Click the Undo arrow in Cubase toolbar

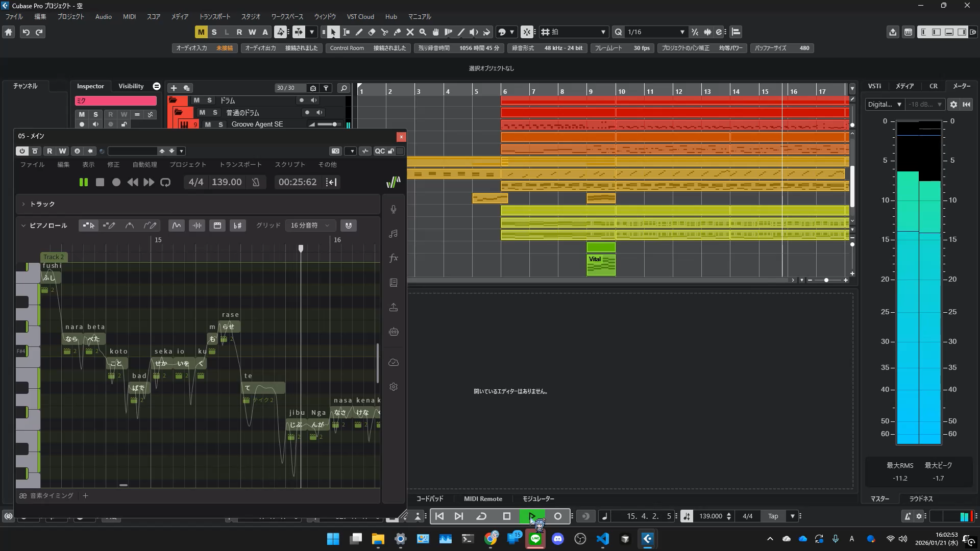point(26,32)
